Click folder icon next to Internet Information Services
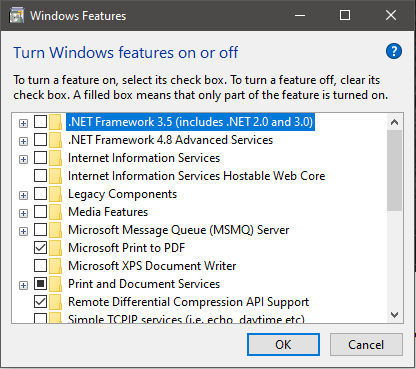The image size is (416, 369). (55, 158)
